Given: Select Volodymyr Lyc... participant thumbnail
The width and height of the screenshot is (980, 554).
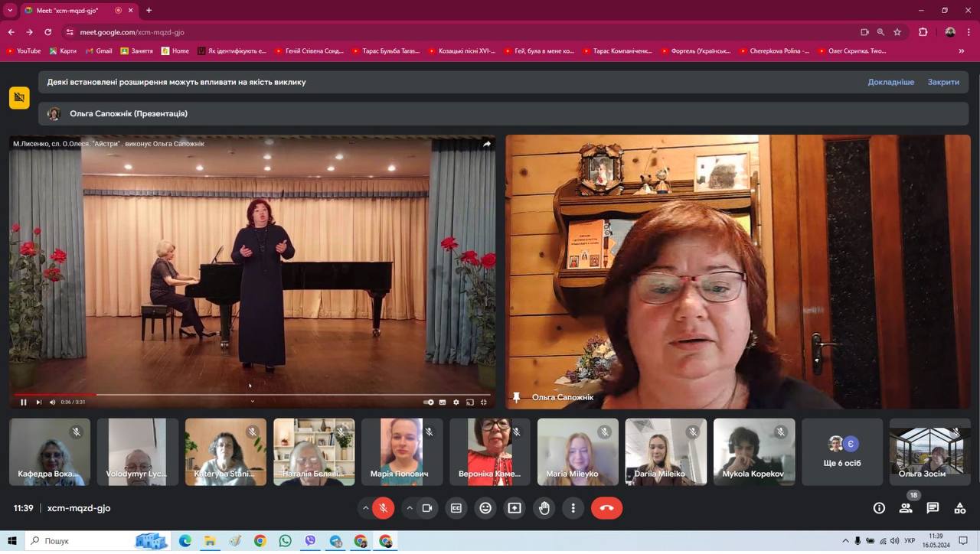Looking at the screenshot, I should pyautogui.click(x=138, y=451).
